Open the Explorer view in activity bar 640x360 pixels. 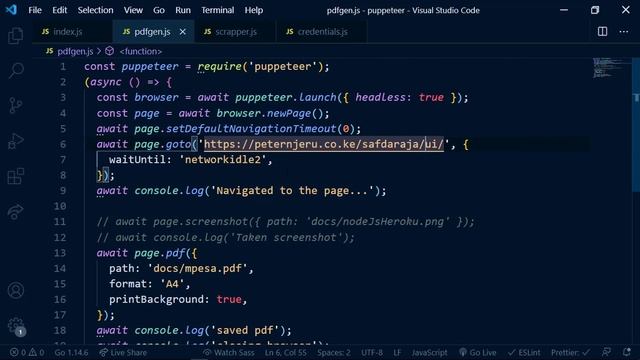point(16,36)
